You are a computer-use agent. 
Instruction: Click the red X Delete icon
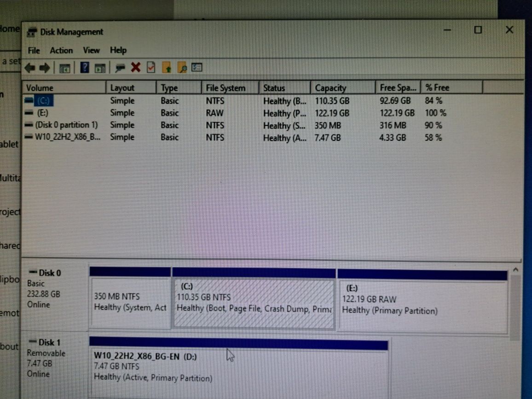coord(136,68)
